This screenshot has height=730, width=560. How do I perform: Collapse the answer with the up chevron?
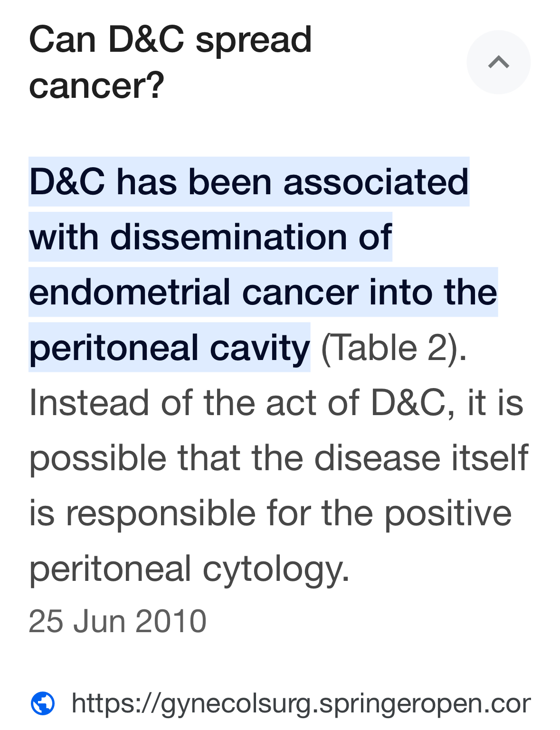(x=498, y=62)
